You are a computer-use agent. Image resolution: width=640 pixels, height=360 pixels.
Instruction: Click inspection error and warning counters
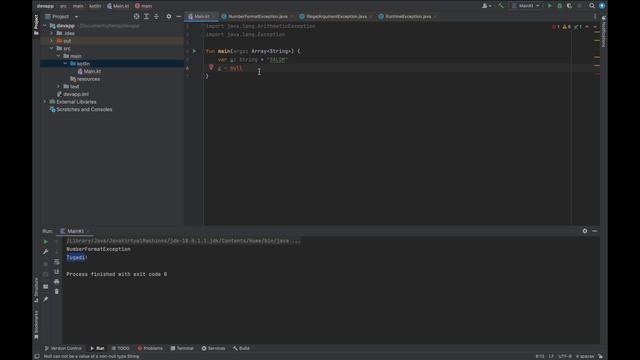click(x=567, y=27)
